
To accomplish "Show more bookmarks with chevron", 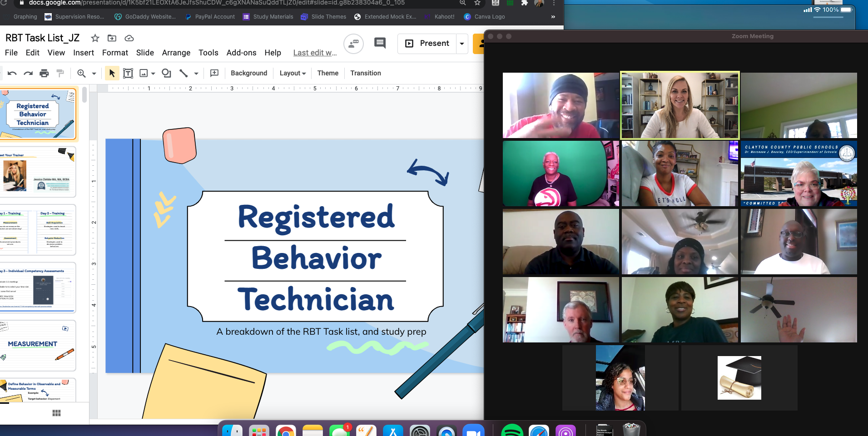I will (x=553, y=17).
